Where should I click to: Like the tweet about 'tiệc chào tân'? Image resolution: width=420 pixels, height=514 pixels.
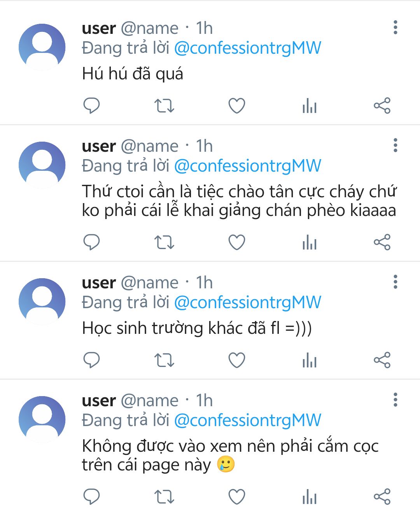[x=236, y=242]
